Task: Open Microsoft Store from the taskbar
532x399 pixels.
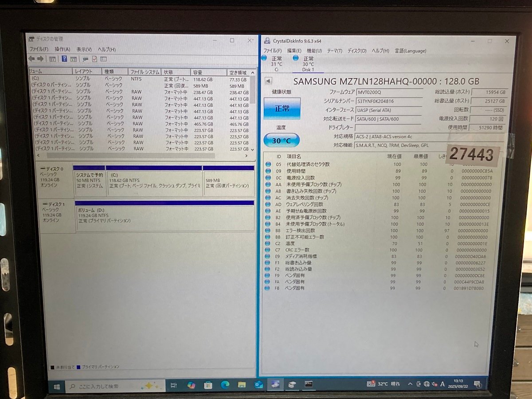Action: click(208, 385)
